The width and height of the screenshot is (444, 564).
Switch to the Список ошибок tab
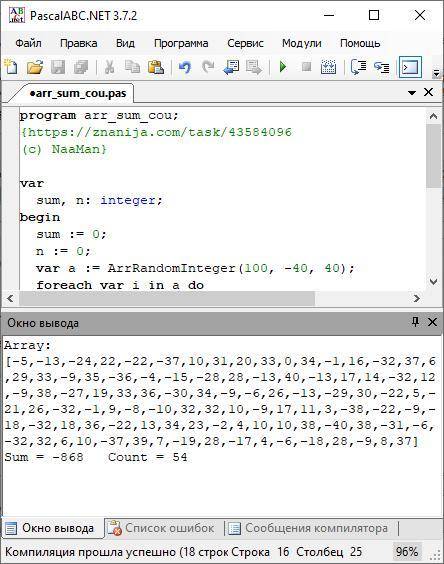tap(162, 528)
